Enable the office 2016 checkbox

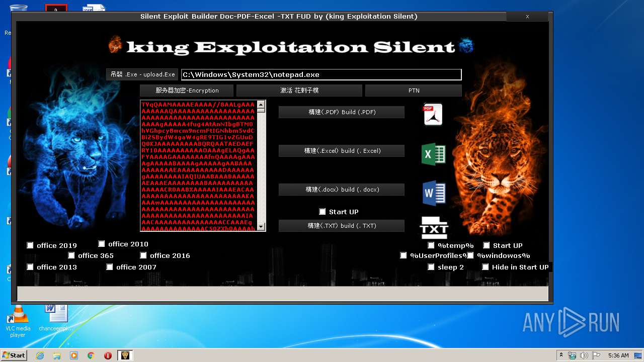[143, 255]
